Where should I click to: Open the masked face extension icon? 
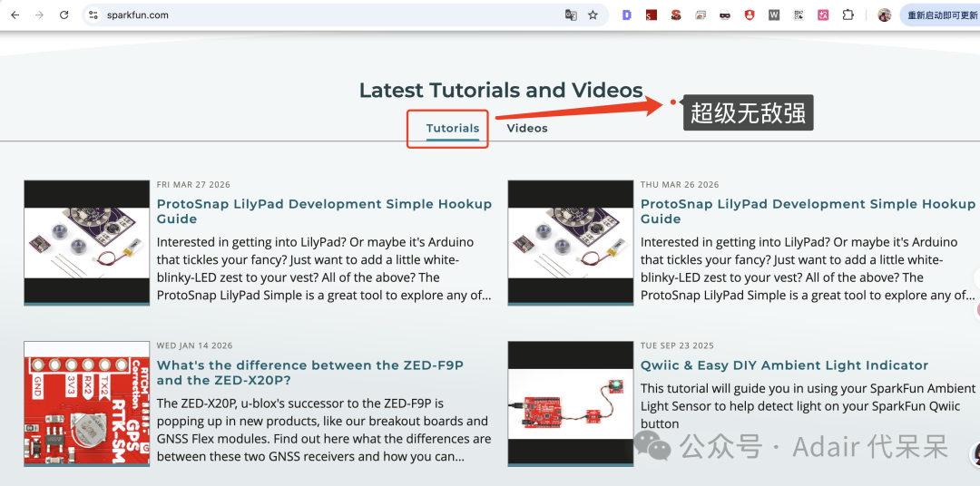(725, 15)
